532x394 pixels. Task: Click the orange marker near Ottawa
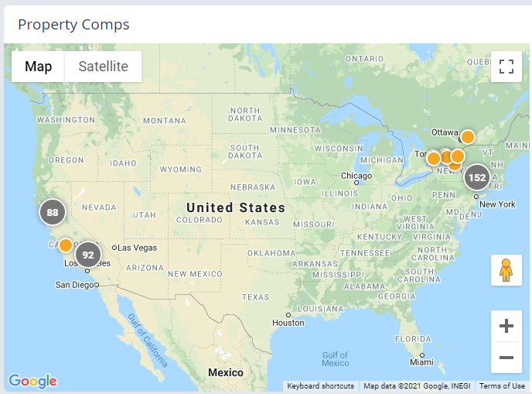(468, 137)
